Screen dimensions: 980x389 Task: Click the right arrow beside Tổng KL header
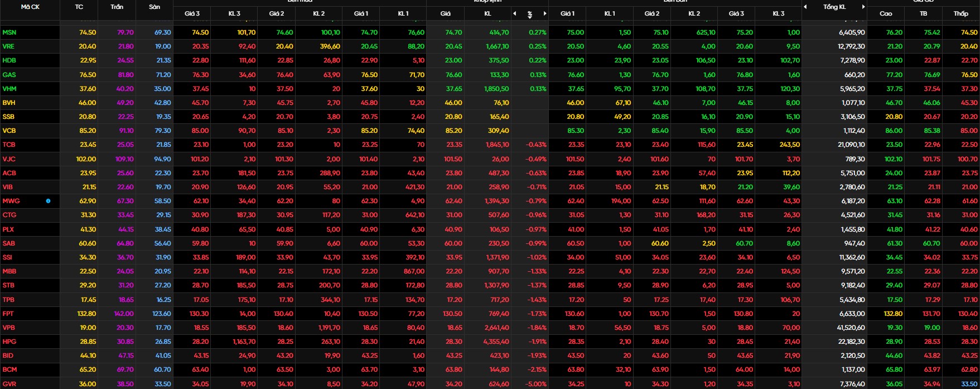pyautogui.click(x=863, y=7)
